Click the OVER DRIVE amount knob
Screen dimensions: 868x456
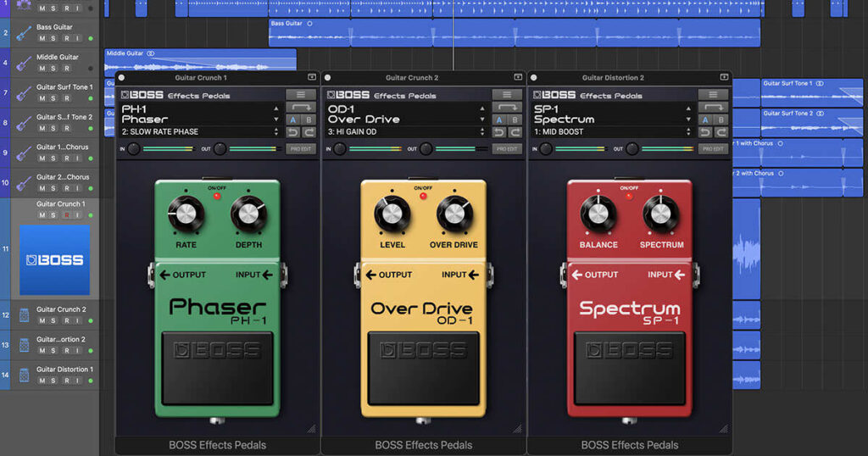(x=454, y=214)
